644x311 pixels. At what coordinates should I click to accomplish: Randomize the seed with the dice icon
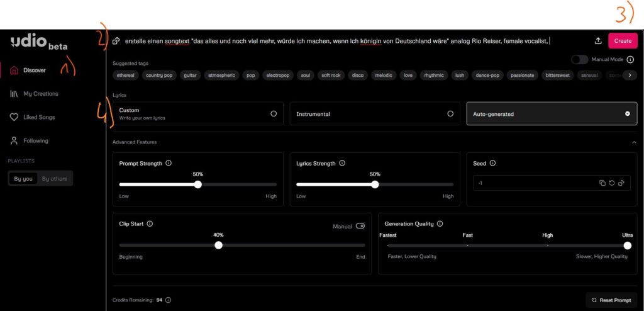[621, 183]
